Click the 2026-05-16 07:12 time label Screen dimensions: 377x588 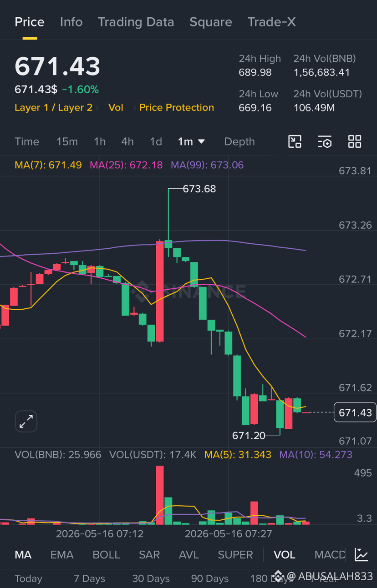point(100,533)
